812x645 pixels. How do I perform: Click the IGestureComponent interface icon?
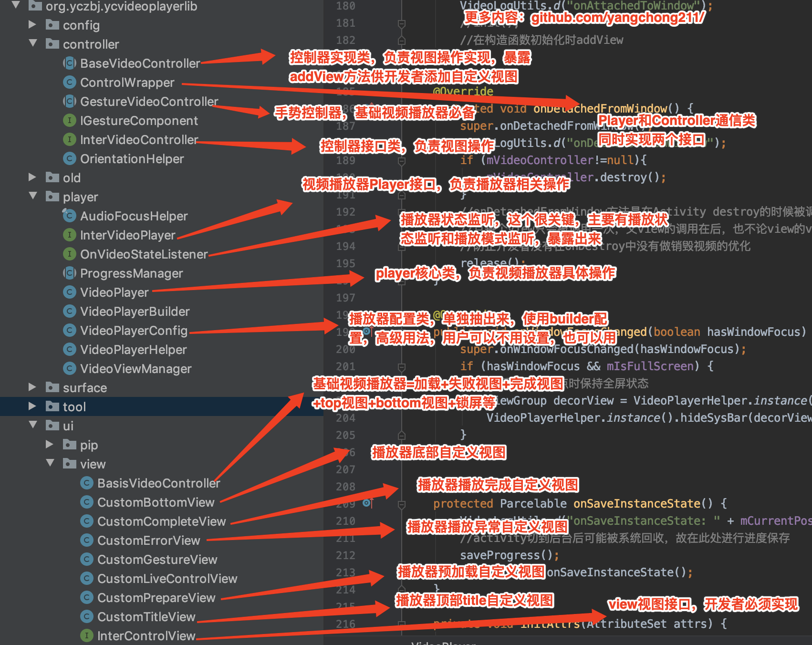(70, 120)
